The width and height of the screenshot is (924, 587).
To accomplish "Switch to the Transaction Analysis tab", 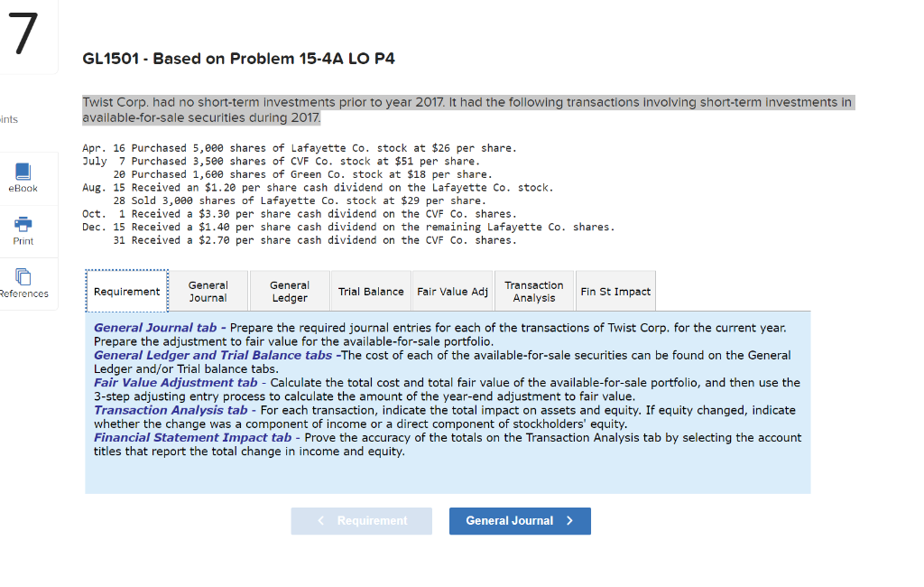I will [534, 292].
